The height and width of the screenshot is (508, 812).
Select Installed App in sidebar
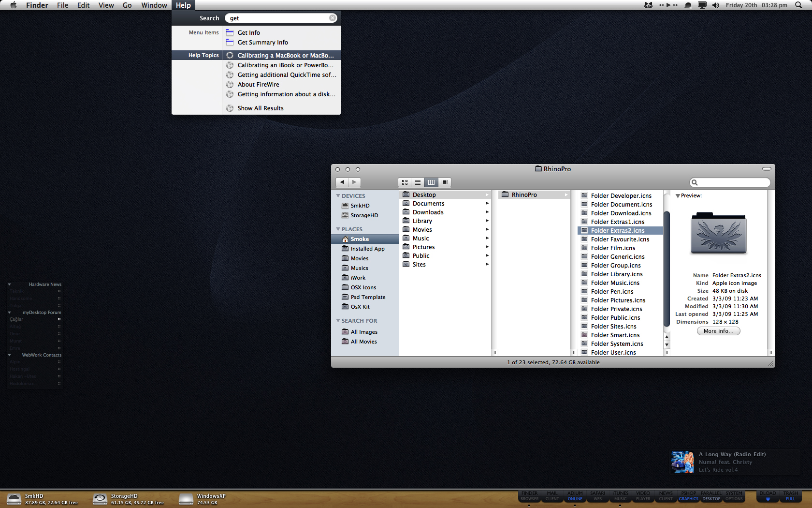pos(365,249)
